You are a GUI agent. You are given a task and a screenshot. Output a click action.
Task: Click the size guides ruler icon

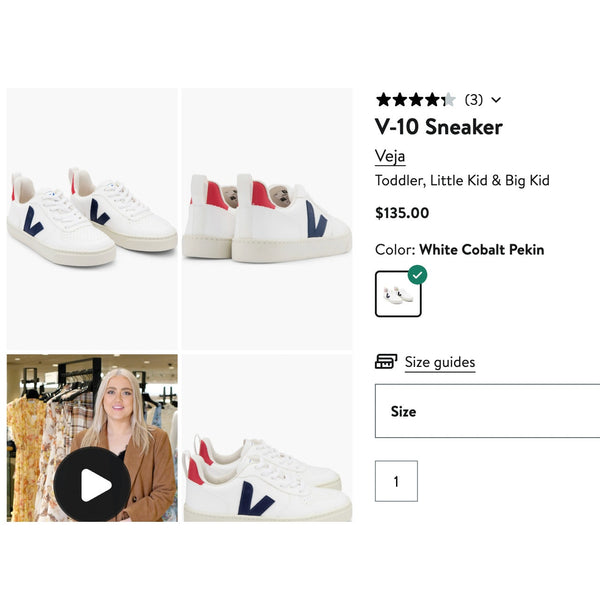[386, 362]
